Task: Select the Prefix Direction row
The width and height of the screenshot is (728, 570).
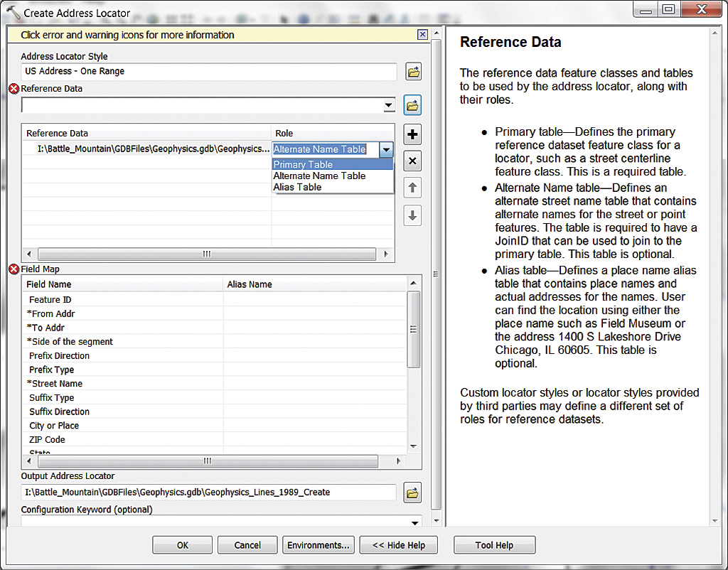Action: [215, 355]
